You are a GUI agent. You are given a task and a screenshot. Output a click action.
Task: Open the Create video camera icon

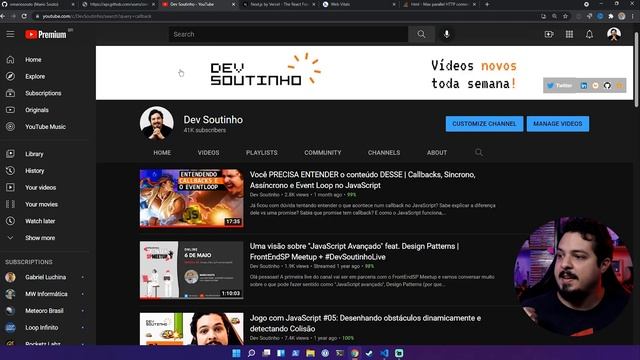[x=549, y=34]
